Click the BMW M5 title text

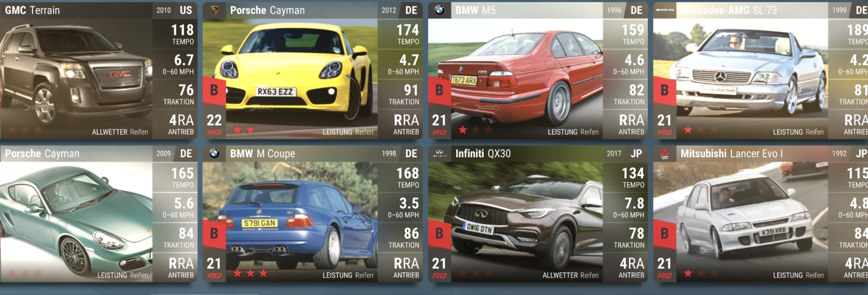coord(475,10)
